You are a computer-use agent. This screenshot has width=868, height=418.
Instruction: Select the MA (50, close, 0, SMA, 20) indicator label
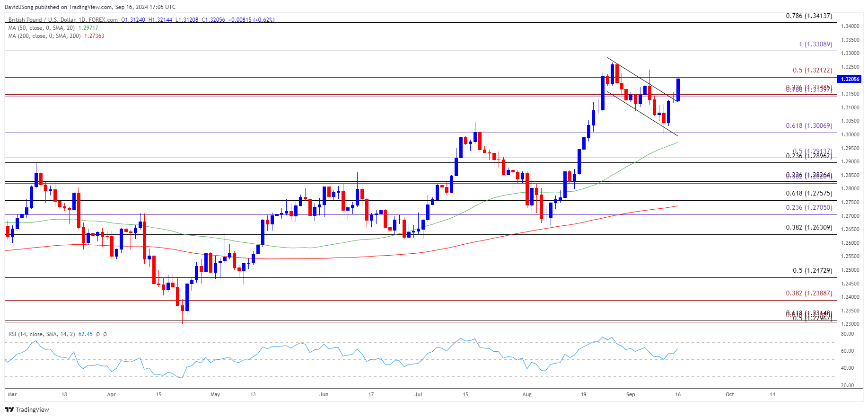coord(42,28)
